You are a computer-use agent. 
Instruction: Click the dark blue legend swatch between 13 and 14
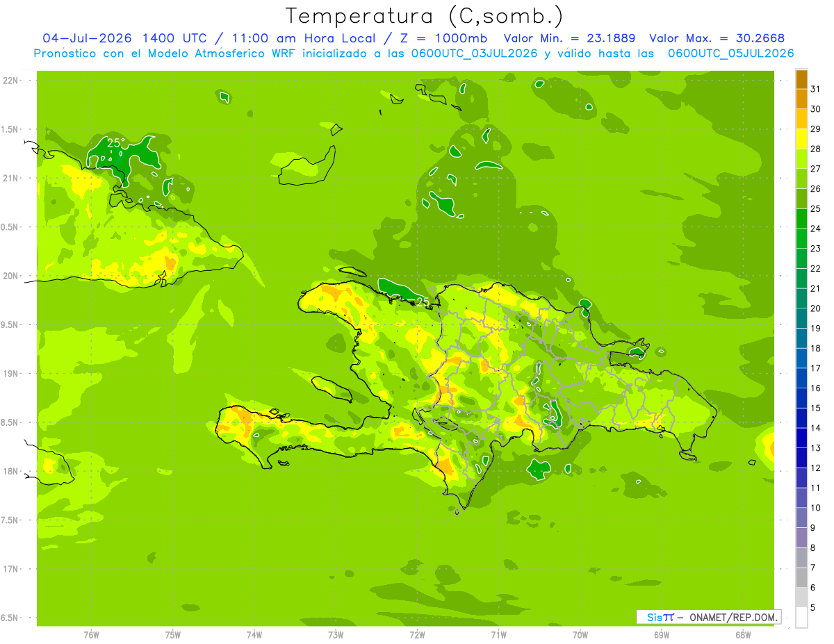[x=801, y=438]
